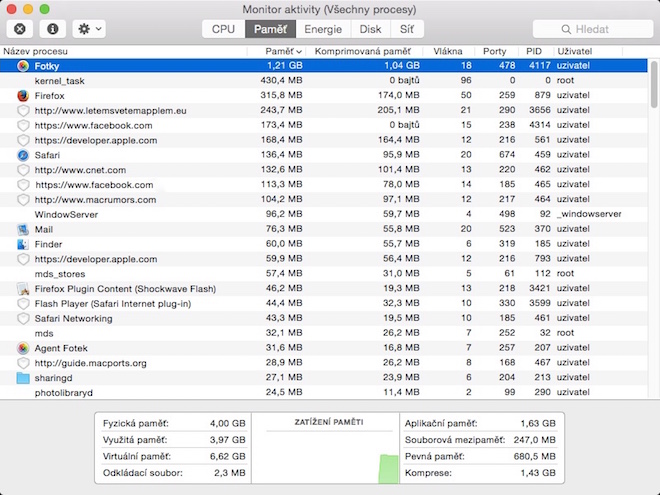Click the Safari compass icon in list
The image size is (660, 495).
pos(23,155)
